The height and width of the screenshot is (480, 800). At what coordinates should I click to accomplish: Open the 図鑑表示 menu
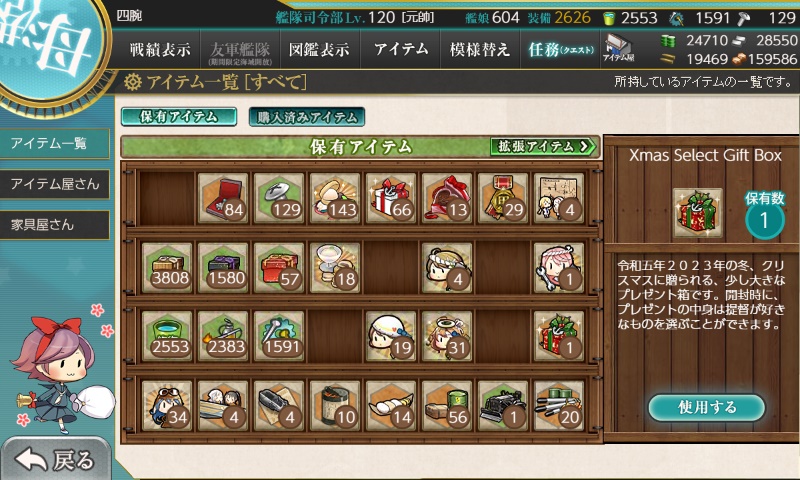tap(320, 49)
